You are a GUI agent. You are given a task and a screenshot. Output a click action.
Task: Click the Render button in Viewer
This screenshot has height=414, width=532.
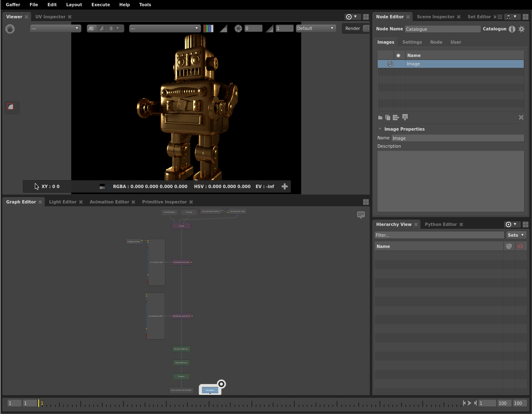(352, 29)
